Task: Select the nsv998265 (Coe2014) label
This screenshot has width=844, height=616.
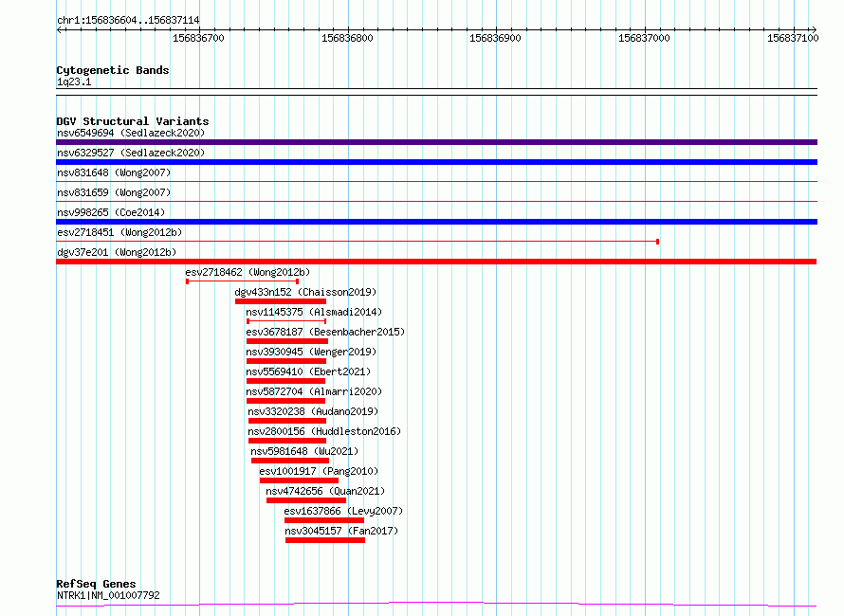Action: [x=111, y=212]
